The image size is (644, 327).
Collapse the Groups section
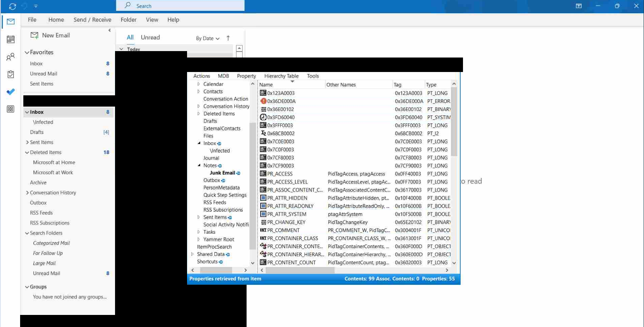27,287
